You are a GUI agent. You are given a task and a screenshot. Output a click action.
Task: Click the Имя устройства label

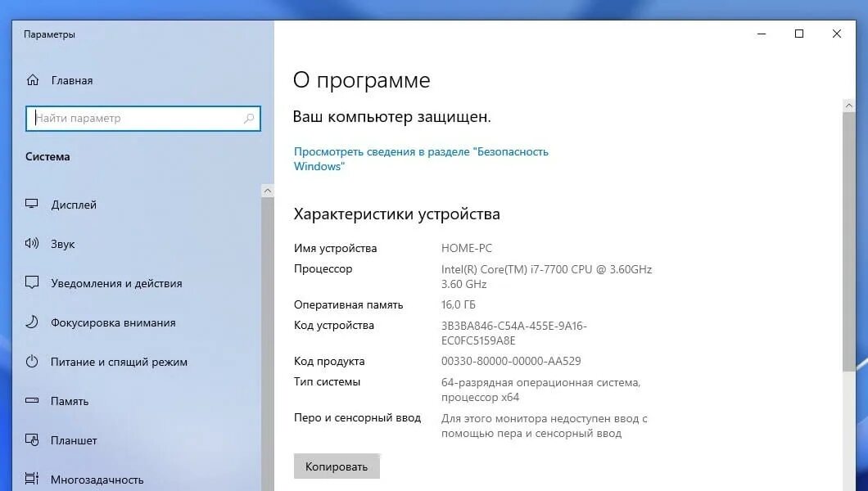tap(336, 248)
